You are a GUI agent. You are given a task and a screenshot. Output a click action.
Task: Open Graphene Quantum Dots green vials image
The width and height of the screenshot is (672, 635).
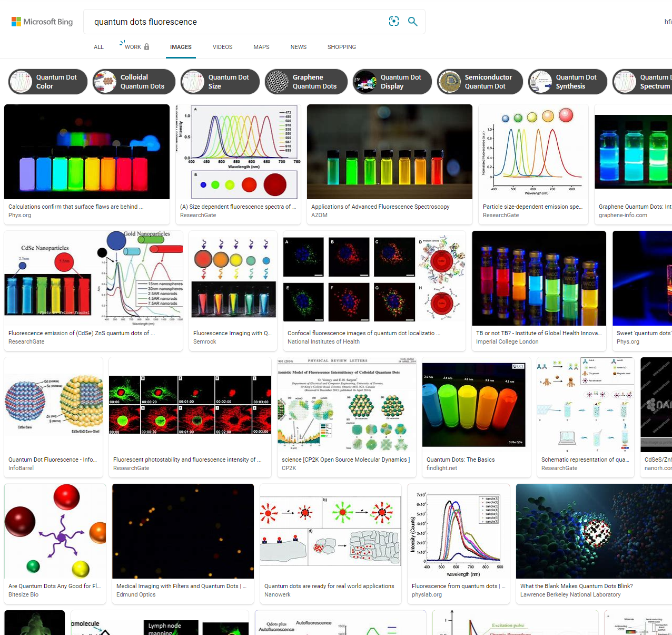coord(633,152)
